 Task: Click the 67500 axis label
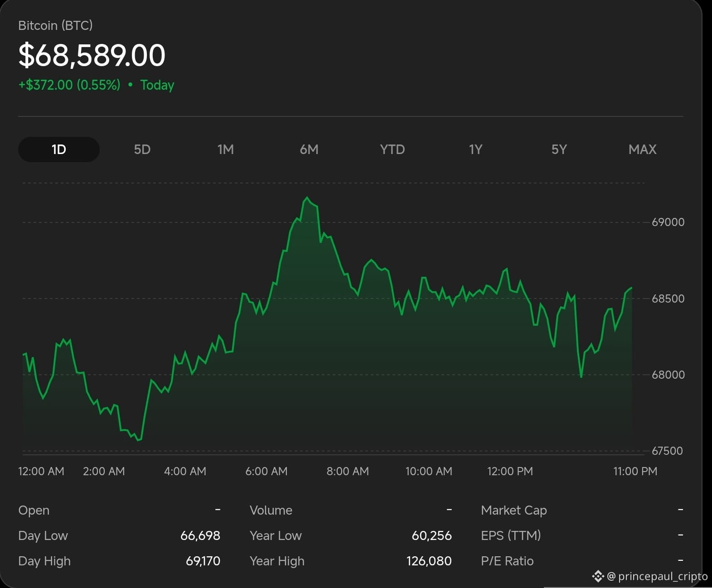[x=667, y=451]
